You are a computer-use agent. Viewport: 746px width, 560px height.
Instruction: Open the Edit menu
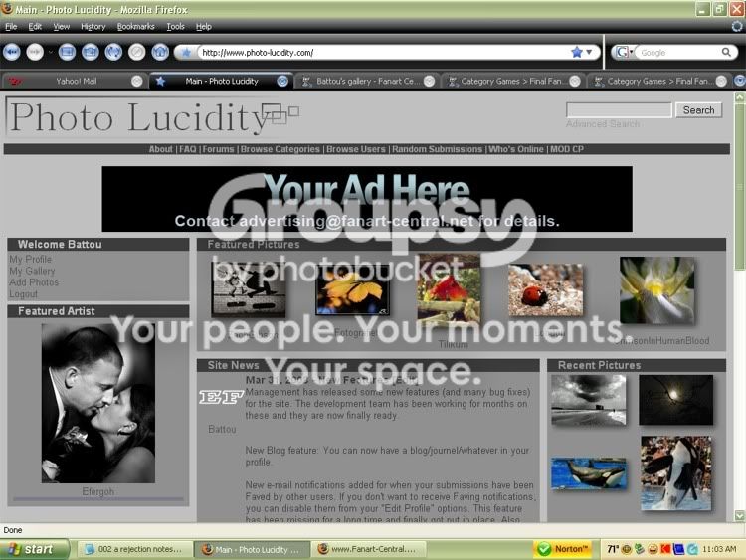pyautogui.click(x=35, y=27)
